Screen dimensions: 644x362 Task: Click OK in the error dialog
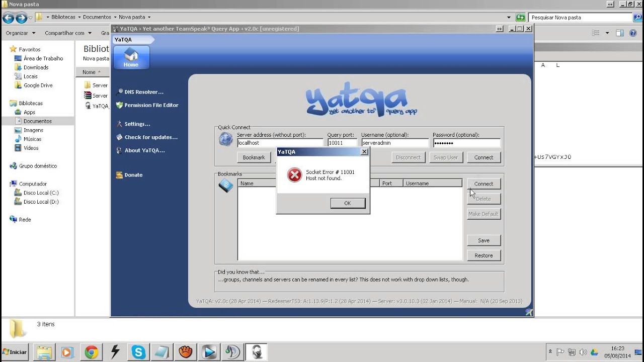(x=348, y=203)
